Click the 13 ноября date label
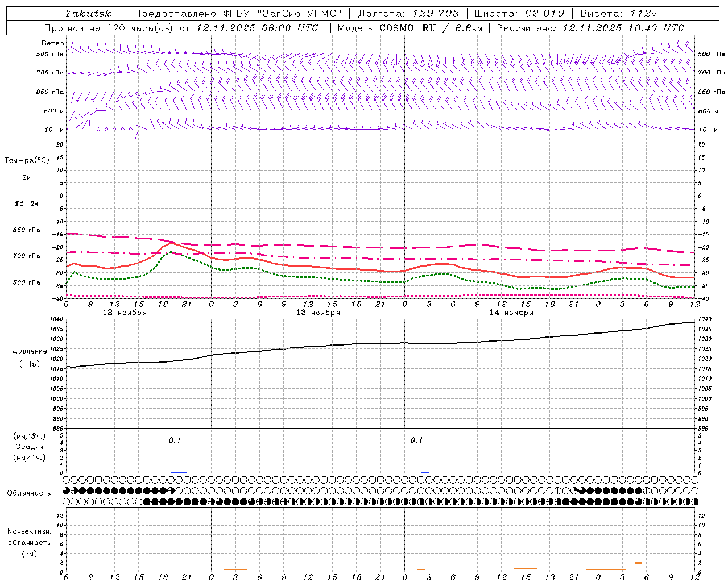 coord(318,313)
